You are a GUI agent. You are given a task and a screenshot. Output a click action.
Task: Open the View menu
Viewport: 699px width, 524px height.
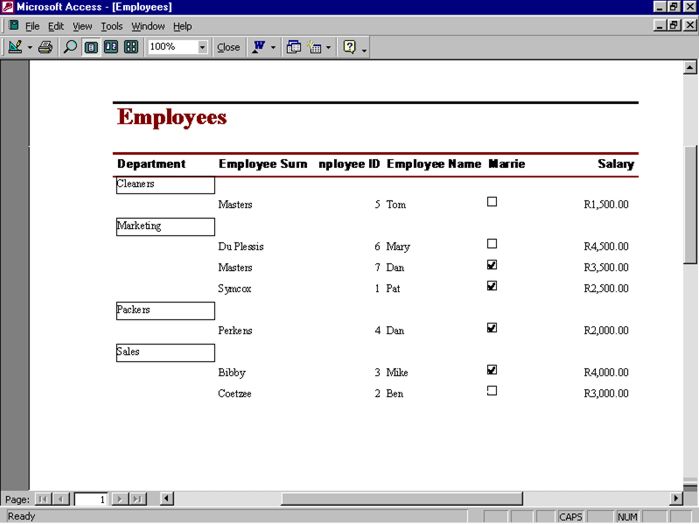(82, 26)
